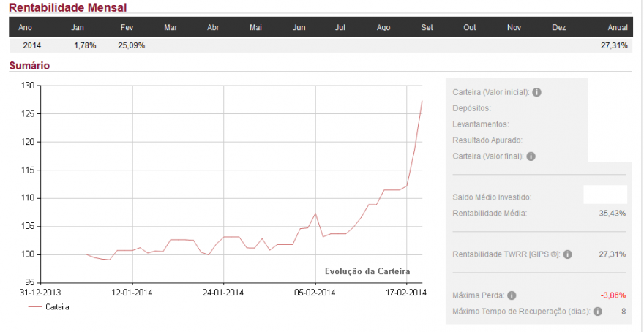The height and width of the screenshot is (332, 644).
Task: Select the Jun column header
Action: click(x=299, y=28)
